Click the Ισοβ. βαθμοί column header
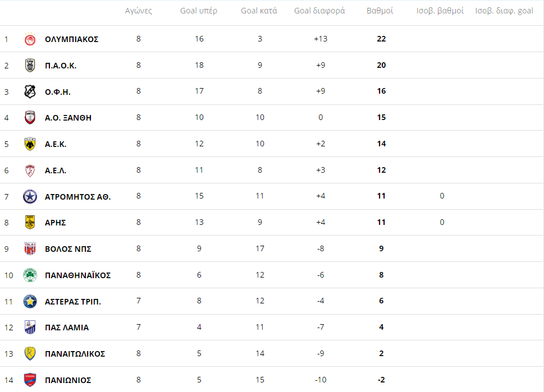544x392 pixels. point(440,11)
